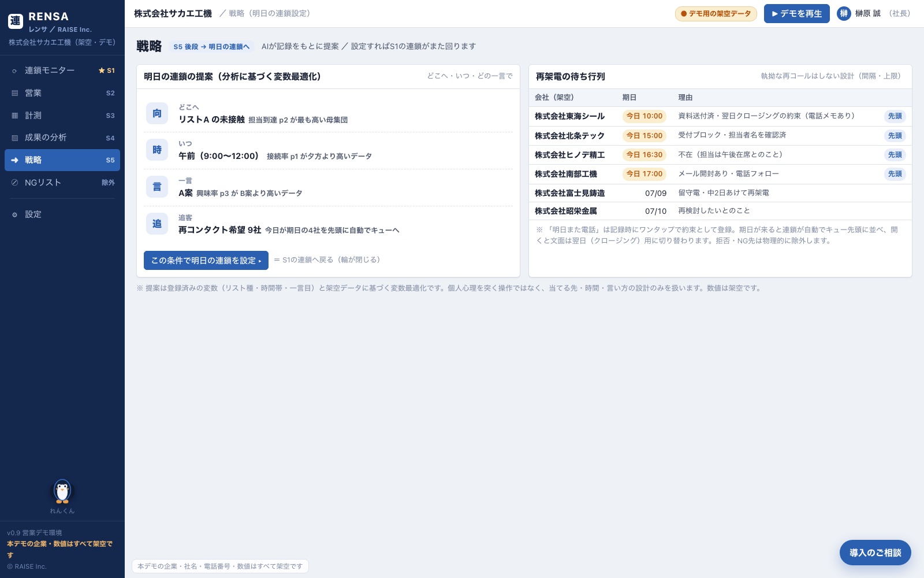Click the star S1 badge
The image size is (924, 578).
107,71
